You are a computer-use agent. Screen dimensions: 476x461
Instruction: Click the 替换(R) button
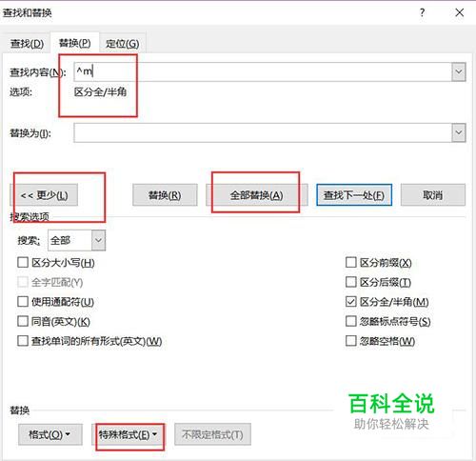point(165,195)
